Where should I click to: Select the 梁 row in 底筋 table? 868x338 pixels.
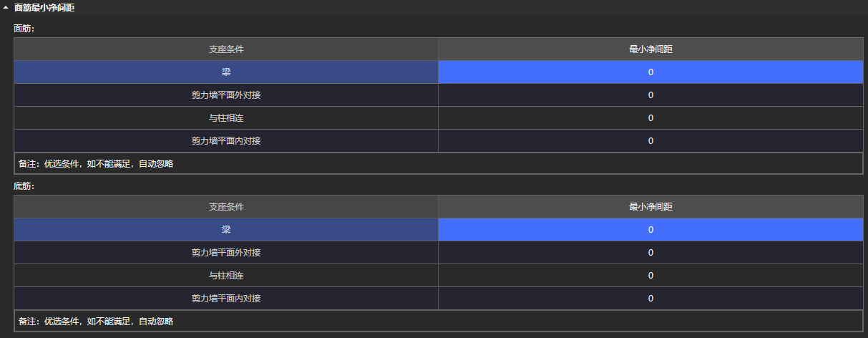226,230
